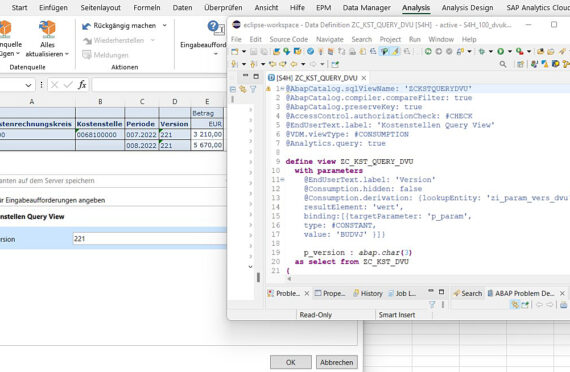Click the Meldungen button in Aktionen group
Screen dimensions: 570x372
click(105, 55)
